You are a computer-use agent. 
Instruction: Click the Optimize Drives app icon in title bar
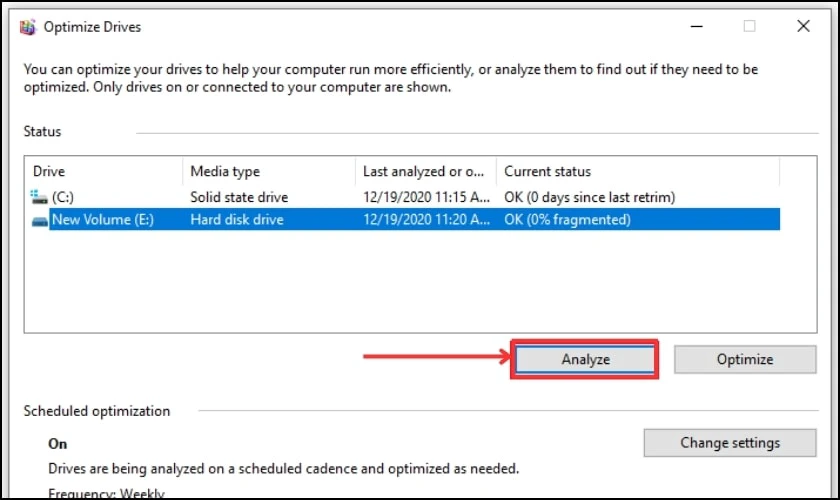click(x=28, y=27)
